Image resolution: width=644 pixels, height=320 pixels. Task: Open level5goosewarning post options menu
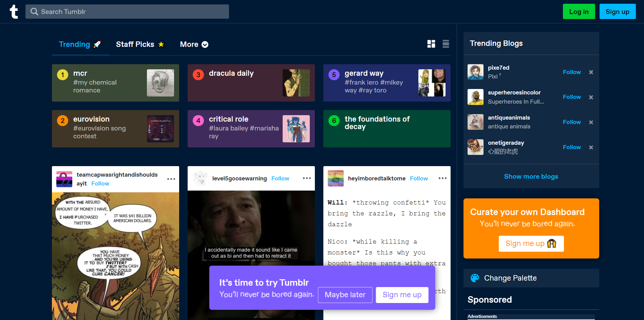[x=307, y=178]
